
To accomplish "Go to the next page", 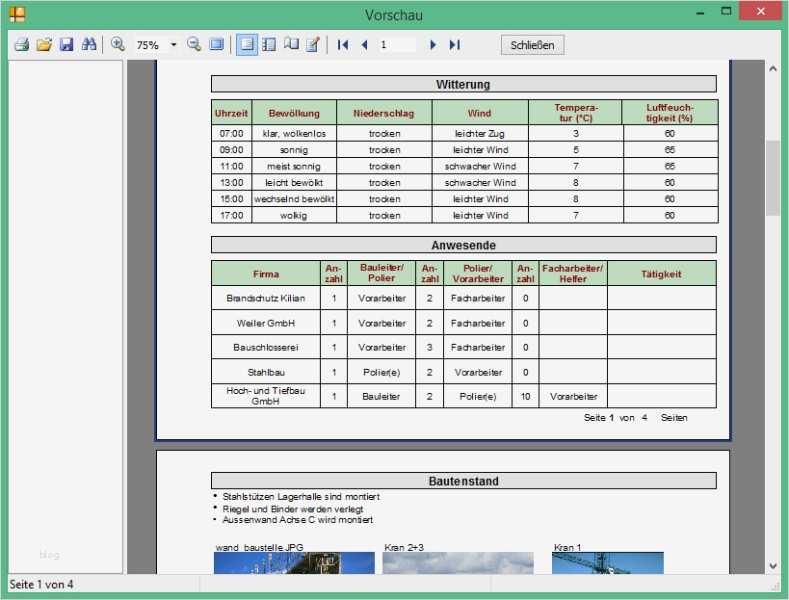I will click(433, 45).
